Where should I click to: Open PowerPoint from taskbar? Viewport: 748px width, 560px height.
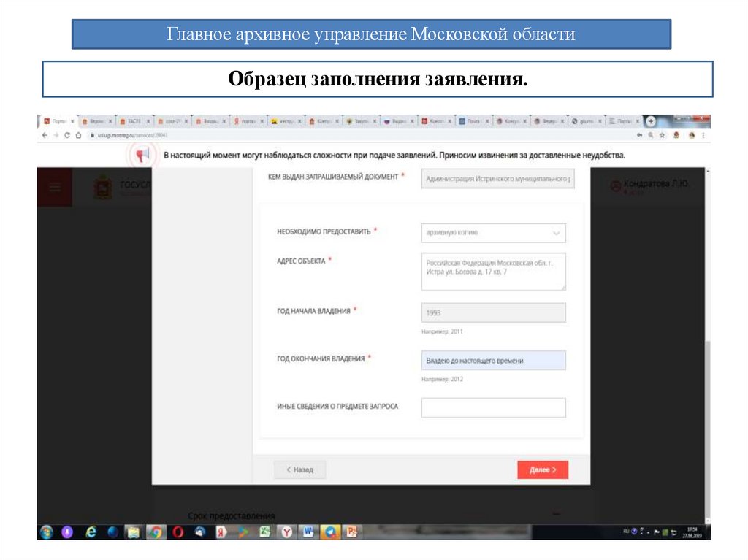[x=352, y=532]
